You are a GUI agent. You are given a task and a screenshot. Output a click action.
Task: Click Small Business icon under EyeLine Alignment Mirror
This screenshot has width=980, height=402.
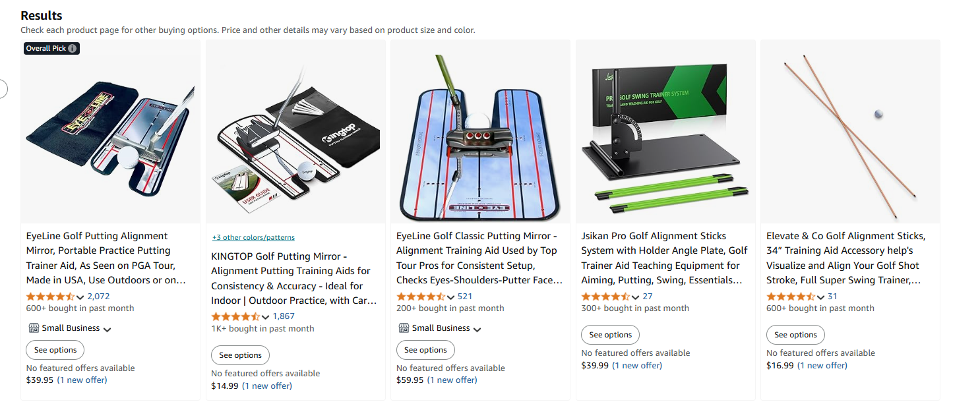point(34,328)
